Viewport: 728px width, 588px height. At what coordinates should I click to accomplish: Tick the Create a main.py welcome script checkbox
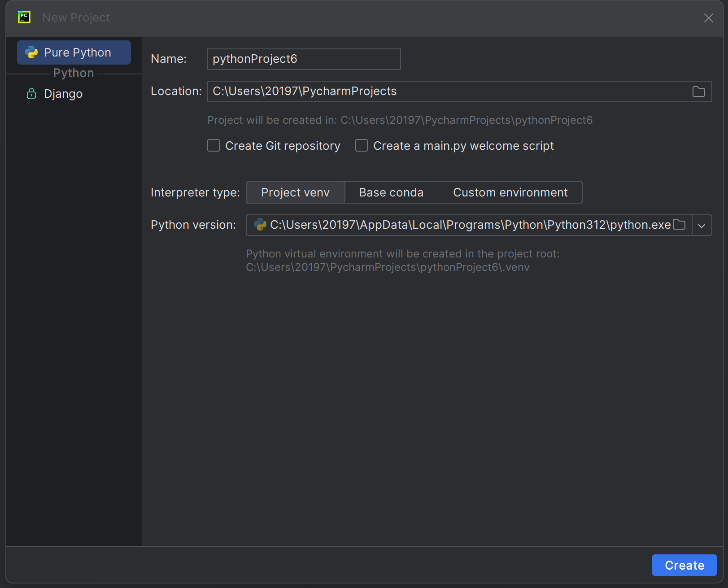(362, 146)
